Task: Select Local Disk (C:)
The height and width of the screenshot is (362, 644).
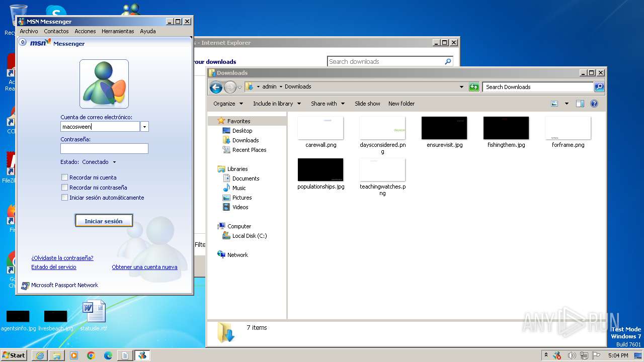Action: pyautogui.click(x=245, y=236)
